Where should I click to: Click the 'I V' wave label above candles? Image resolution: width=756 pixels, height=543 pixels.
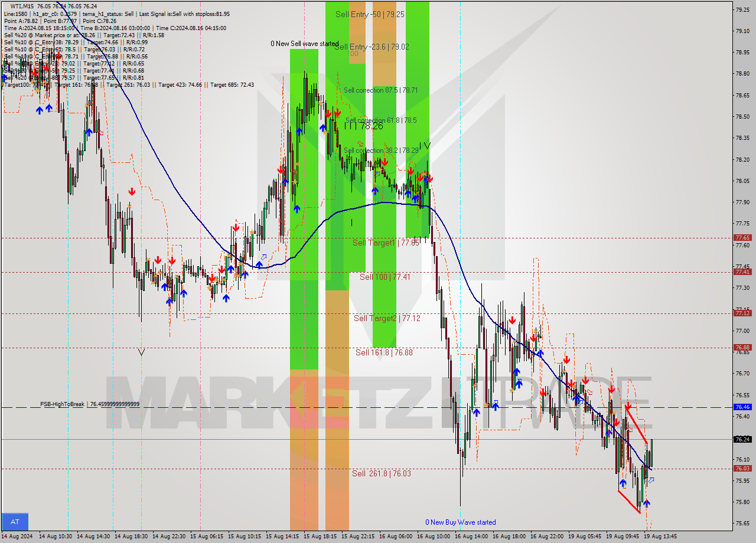425,145
